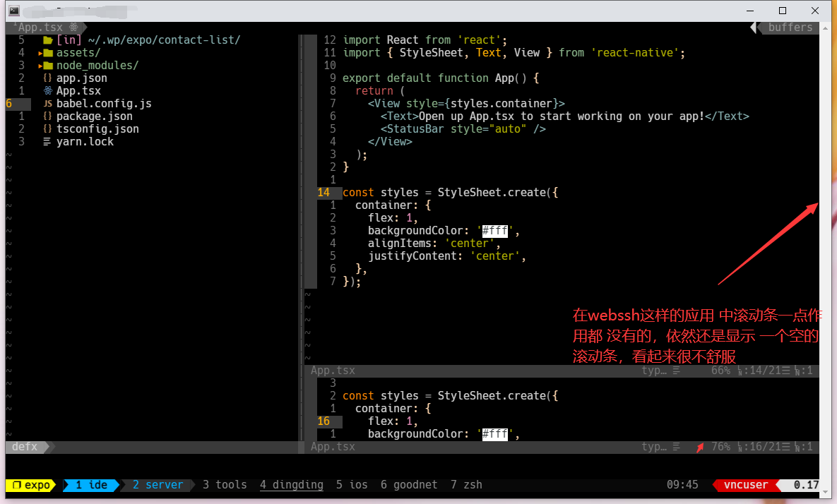Click the root folder icon of contact-list
The image size is (837, 504).
point(48,40)
